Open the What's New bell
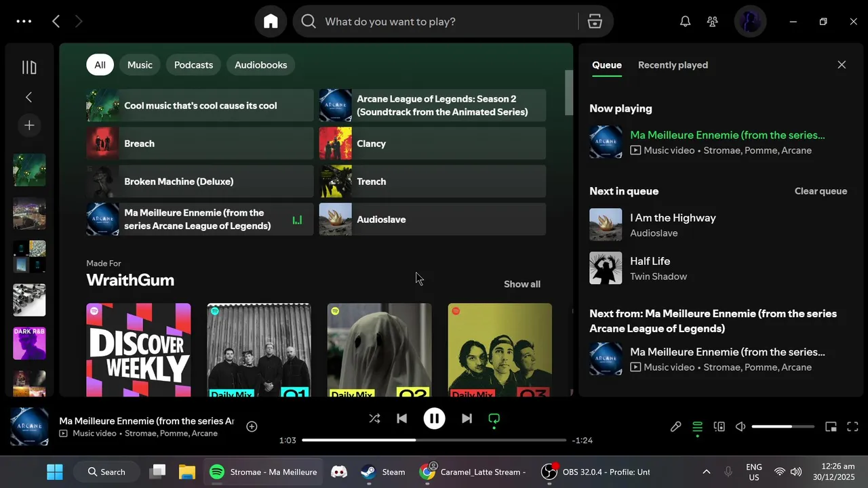 686,22
